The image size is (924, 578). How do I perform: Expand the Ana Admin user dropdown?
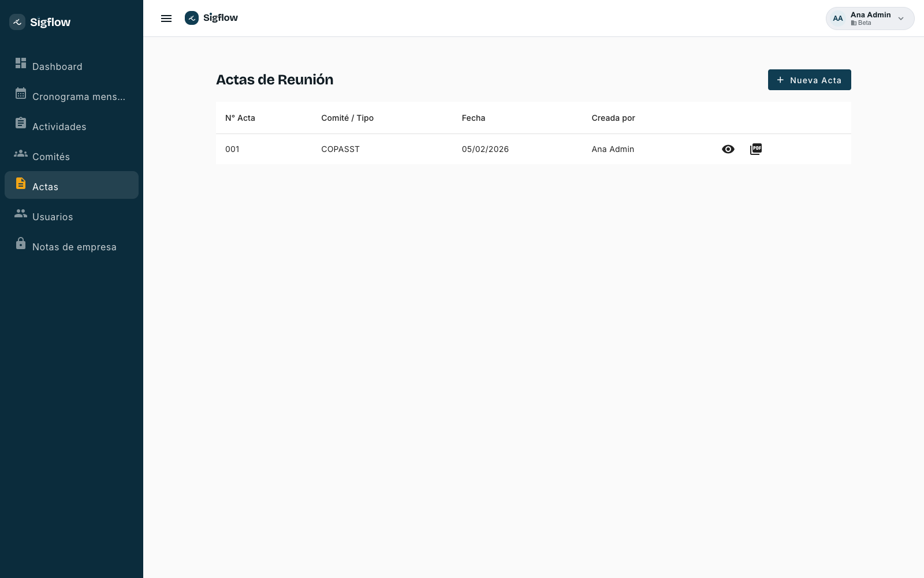click(901, 18)
